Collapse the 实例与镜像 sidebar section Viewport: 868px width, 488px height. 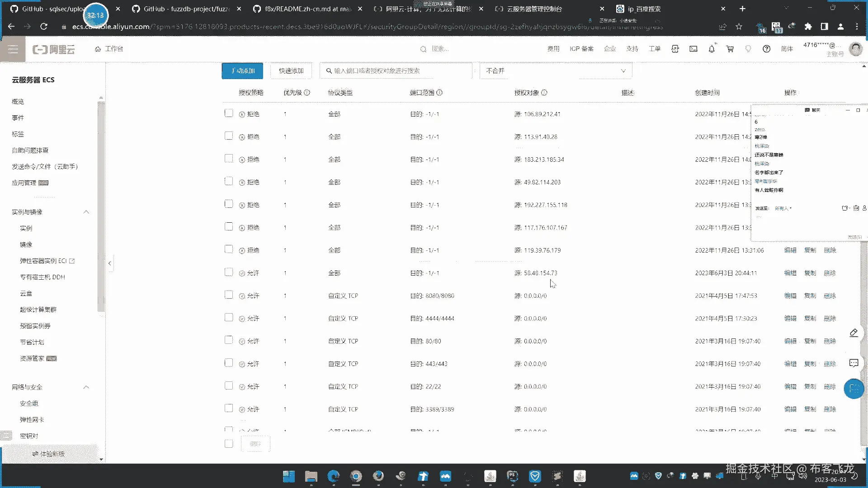coord(86,212)
